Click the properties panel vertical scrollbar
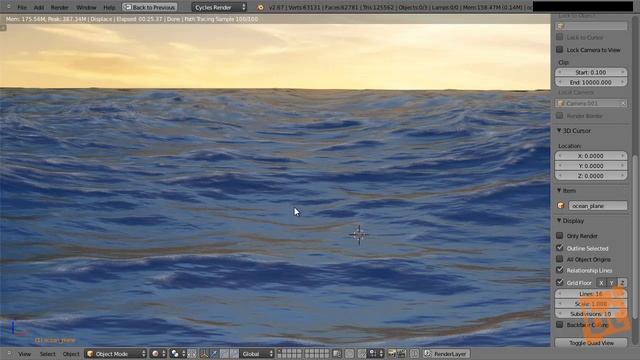The width and height of the screenshot is (640, 360). click(x=635, y=237)
